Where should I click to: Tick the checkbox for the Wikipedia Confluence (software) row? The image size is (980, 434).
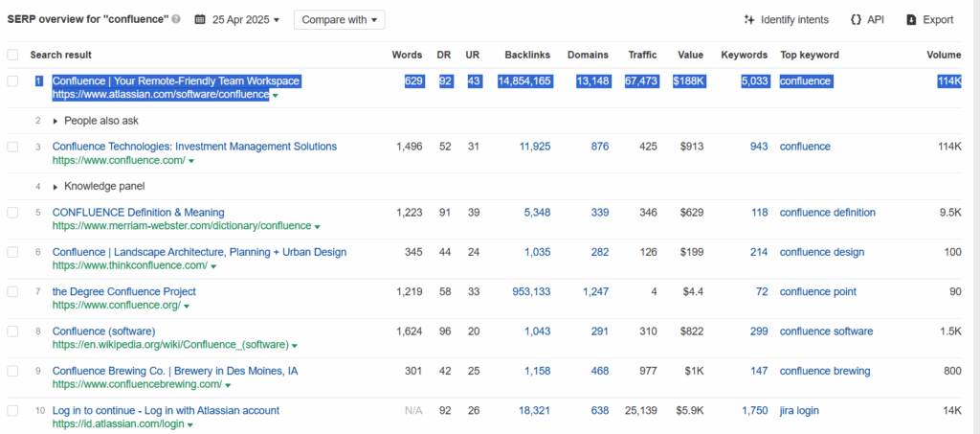(12, 331)
